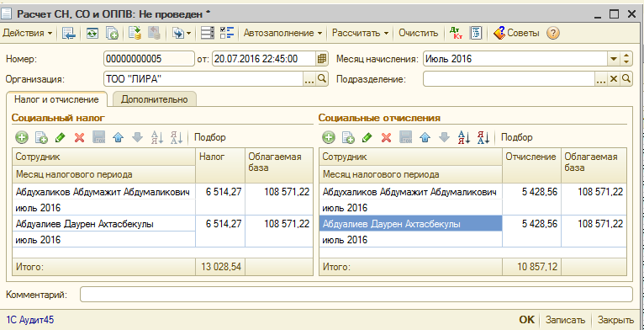Delete the row in Социальный налог table

[79, 137]
